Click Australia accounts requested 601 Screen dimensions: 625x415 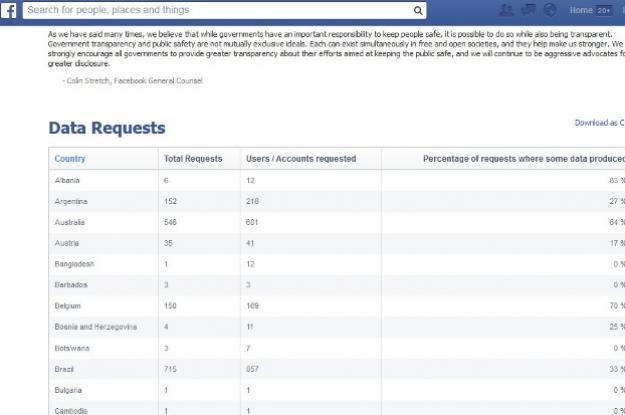[x=252, y=222]
